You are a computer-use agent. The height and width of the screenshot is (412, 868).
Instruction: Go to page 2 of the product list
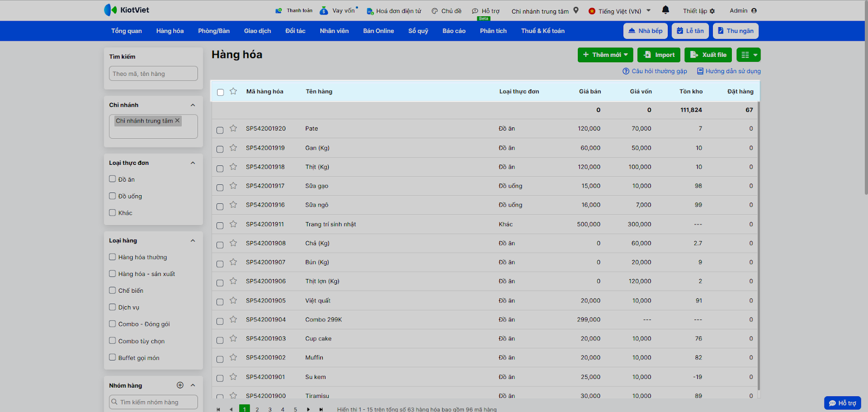click(257, 409)
